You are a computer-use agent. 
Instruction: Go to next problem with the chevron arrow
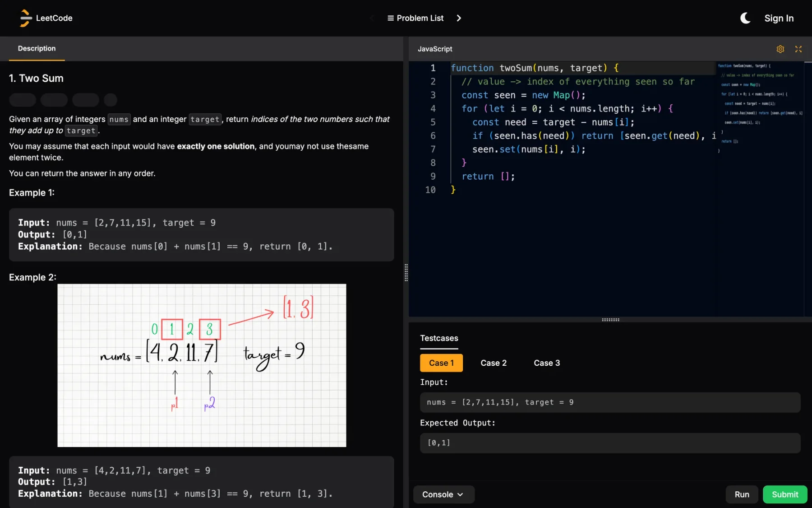pyautogui.click(x=459, y=18)
